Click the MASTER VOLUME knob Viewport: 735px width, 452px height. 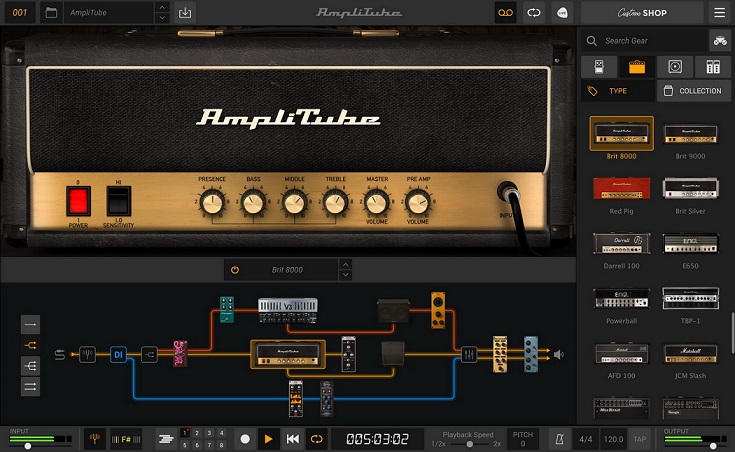376,203
